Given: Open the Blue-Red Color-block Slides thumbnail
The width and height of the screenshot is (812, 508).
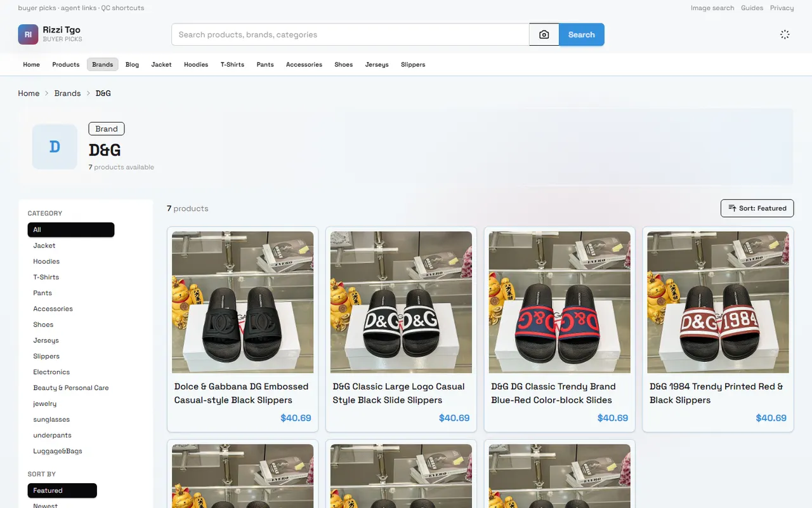Looking at the screenshot, I should pos(560,302).
